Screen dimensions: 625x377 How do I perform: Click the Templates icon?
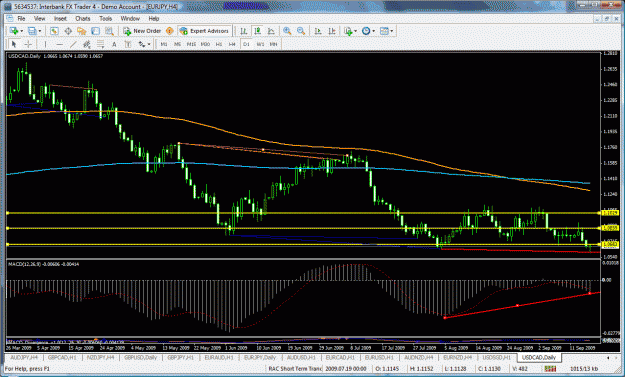coord(384,31)
